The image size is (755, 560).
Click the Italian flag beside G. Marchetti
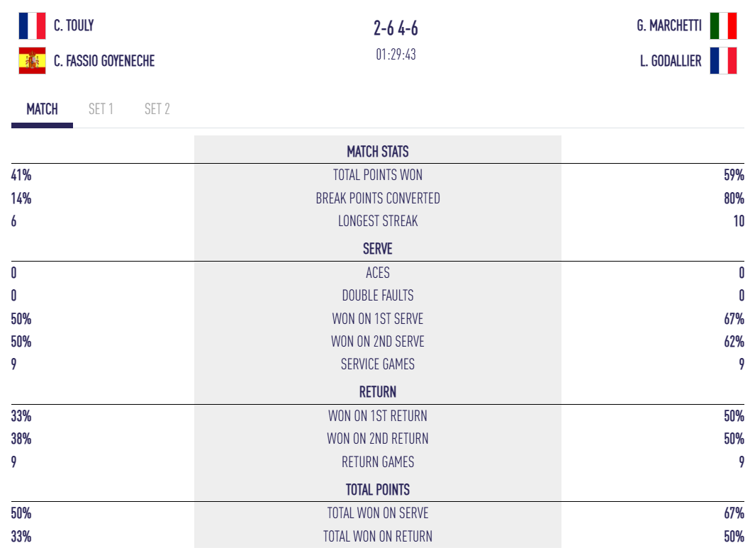pyautogui.click(x=723, y=26)
